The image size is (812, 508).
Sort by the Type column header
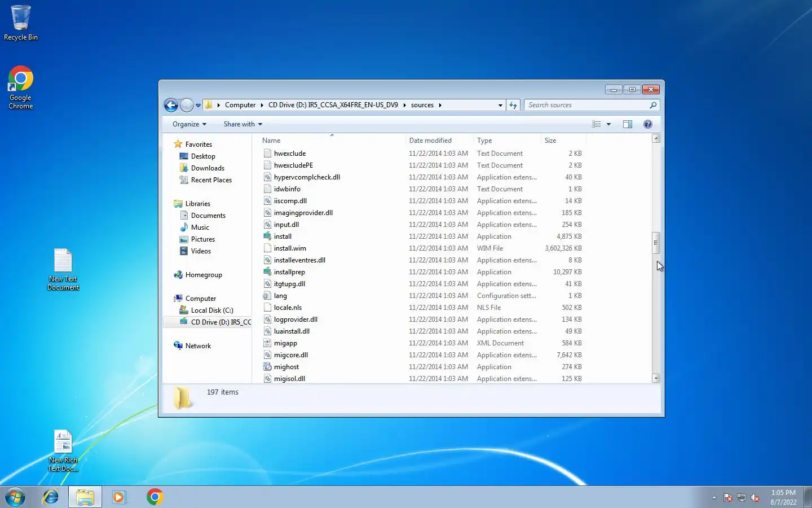[x=506, y=141]
